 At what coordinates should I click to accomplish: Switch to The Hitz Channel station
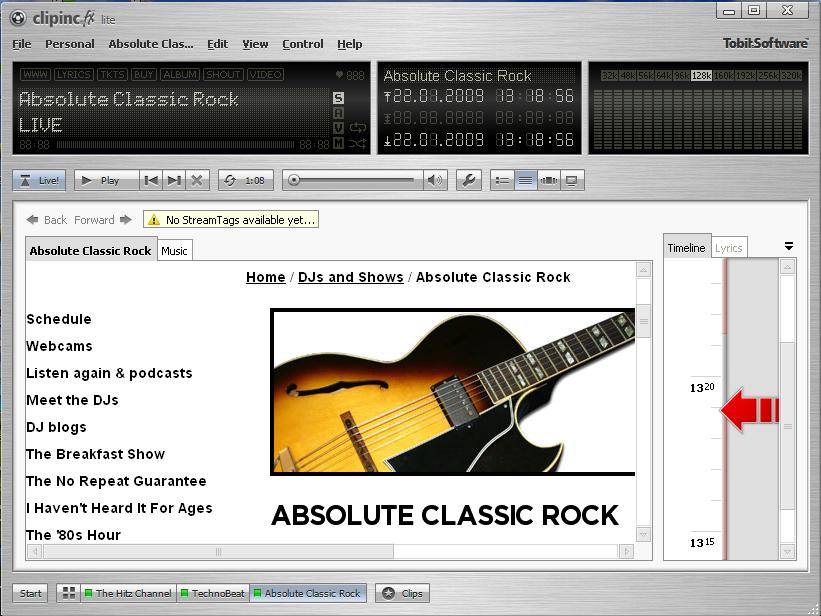coord(128,593)
